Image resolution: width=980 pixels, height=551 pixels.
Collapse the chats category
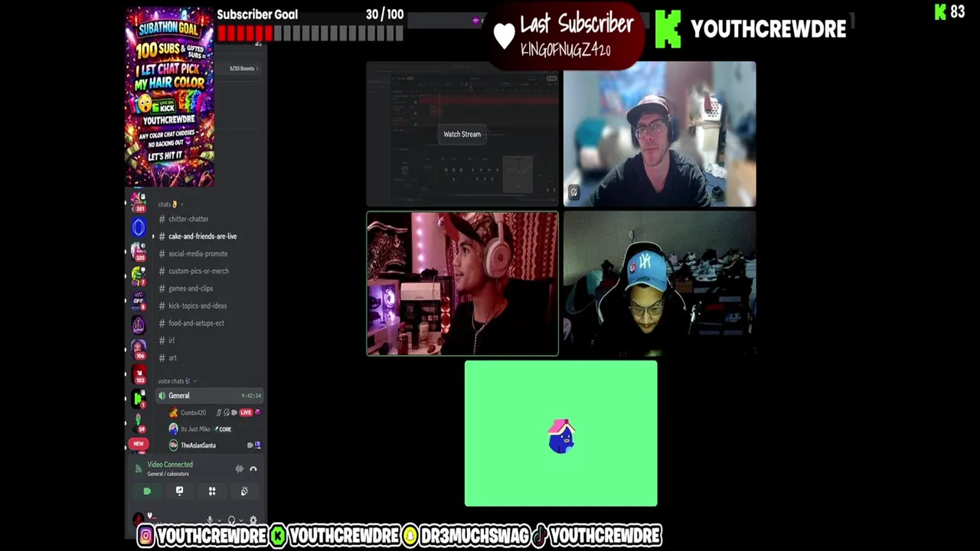[x=170, y=204]
